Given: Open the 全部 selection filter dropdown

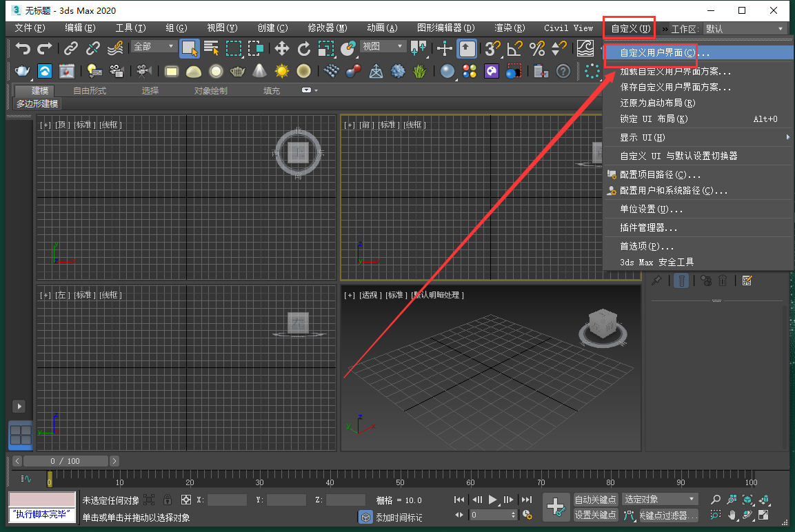Looking at the screenshot, I should pyautogui.click(x=154, y=46).
